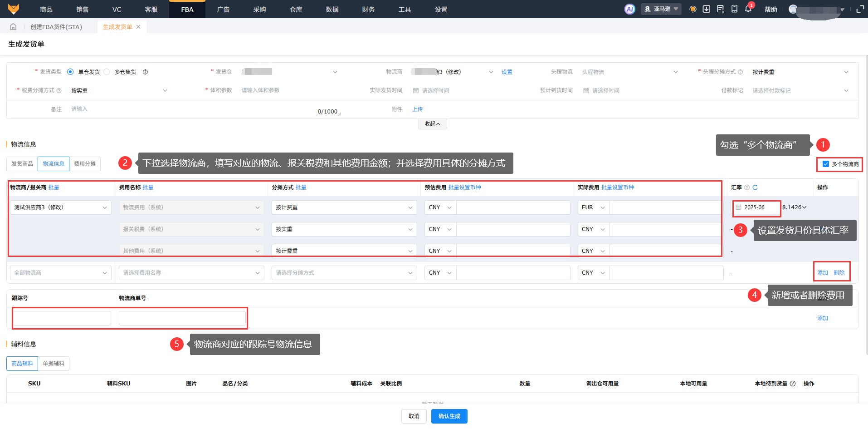Click the mobile phone icon in header
The image size is (868, 429).
click(x=734, y=9)
